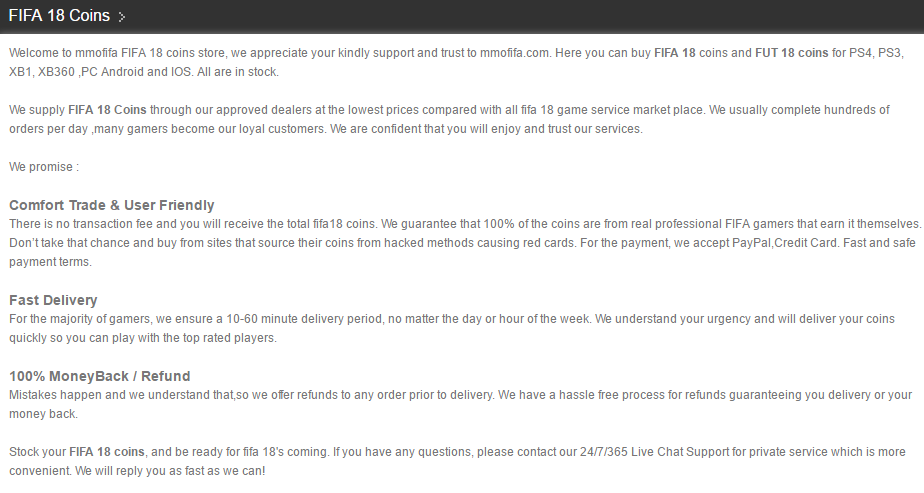Select the "Fast Delivery" heading

coord(53,300)
